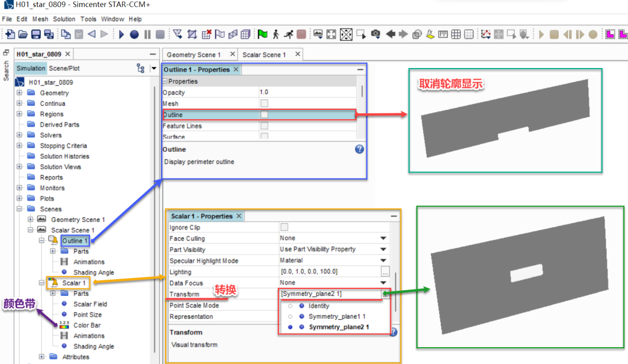Viewport: 628px width, 364px height.
Task: Initialize solution with the green flag icon
Action: [262, 34]
